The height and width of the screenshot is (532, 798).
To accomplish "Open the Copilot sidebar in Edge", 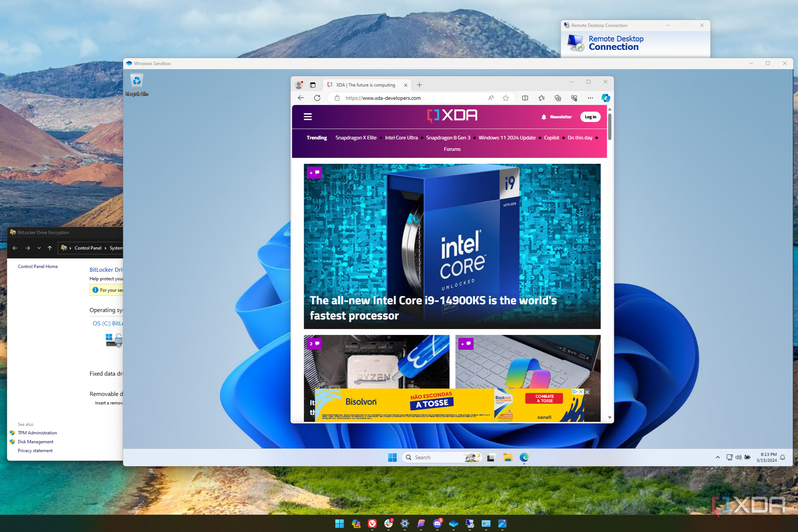I will pyautogui.click(x=605, y=98).
